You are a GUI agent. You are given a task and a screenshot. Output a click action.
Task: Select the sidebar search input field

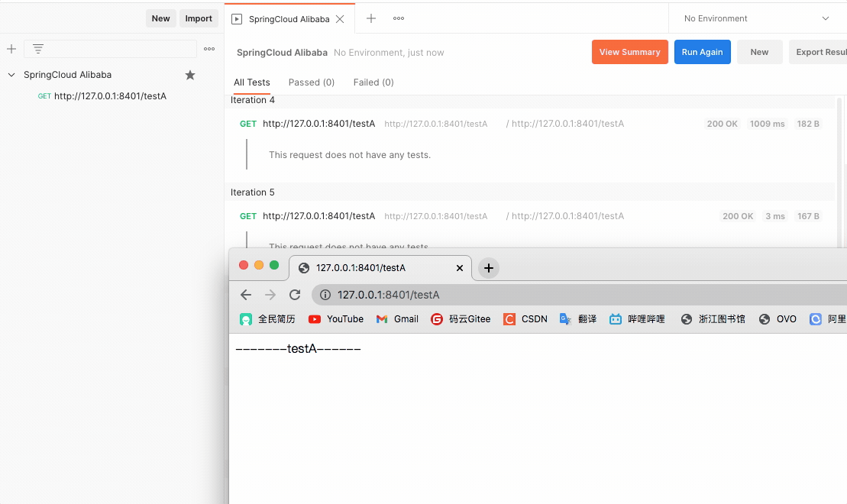click(110, 49)
